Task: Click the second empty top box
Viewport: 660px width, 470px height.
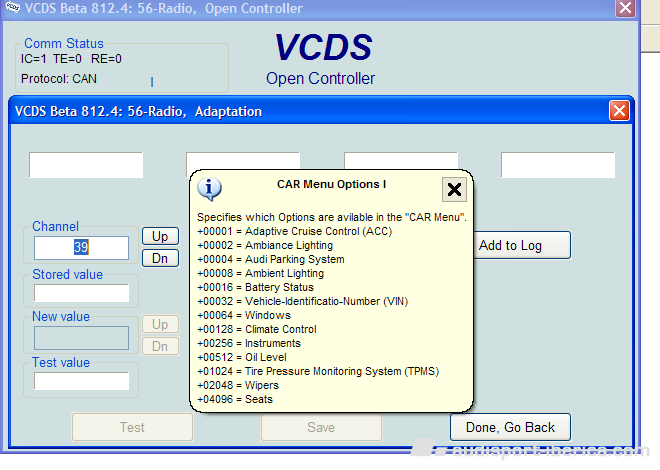Action: click(243, 161)
